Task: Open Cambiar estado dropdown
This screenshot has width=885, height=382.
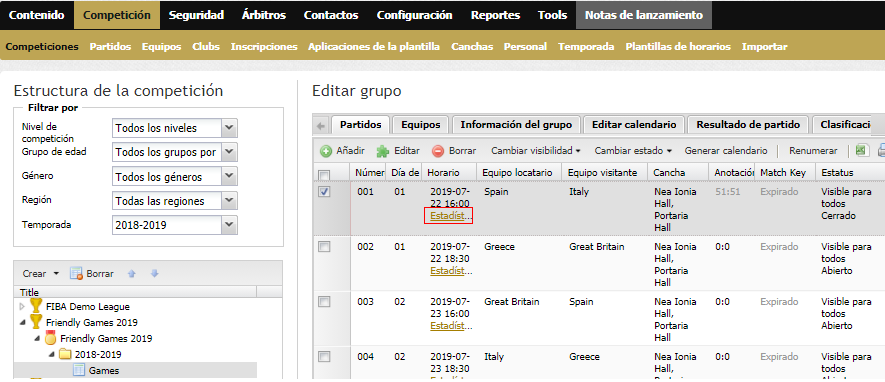Action: 633,151
